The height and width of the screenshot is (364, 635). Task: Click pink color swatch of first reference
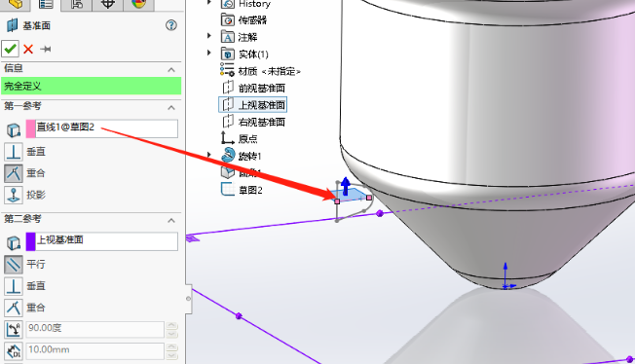pos(31,128)
